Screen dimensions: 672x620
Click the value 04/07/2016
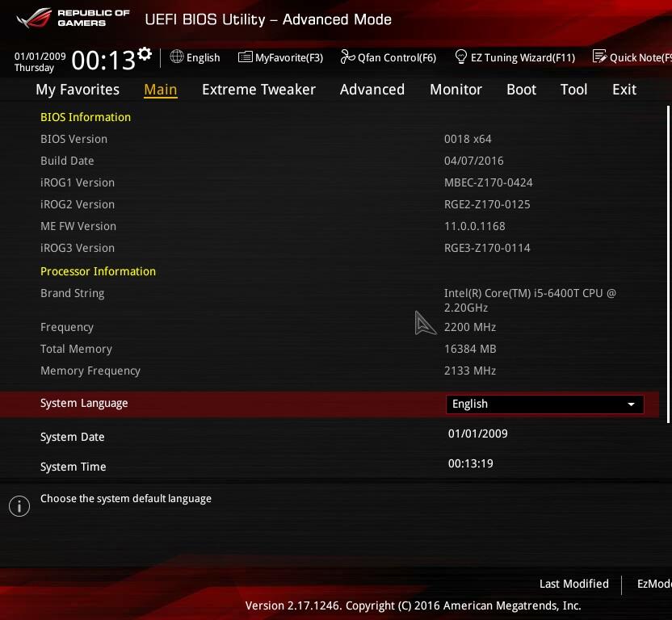pyautogui.click(x=474, y=161)
